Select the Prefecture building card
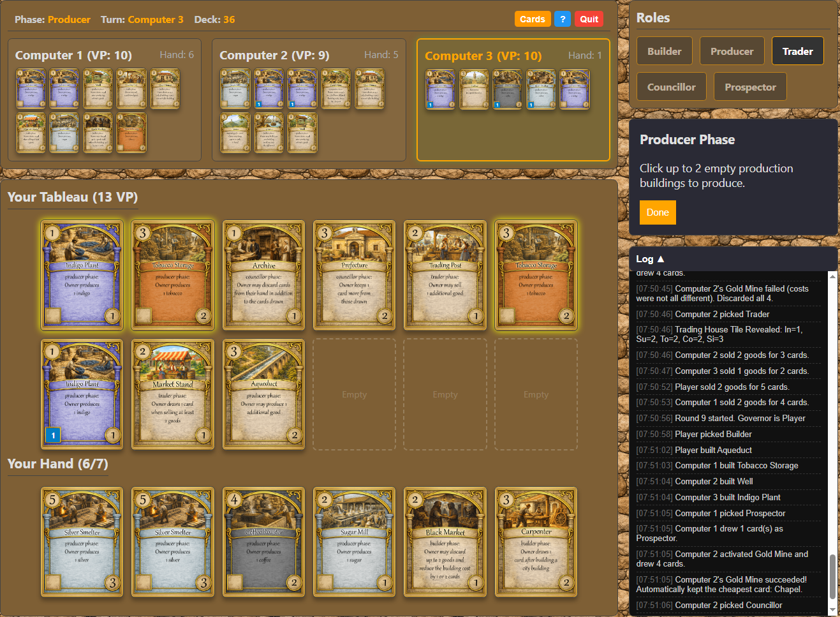The height and width of the screenshot is (617, 840). tap(354, 275)
